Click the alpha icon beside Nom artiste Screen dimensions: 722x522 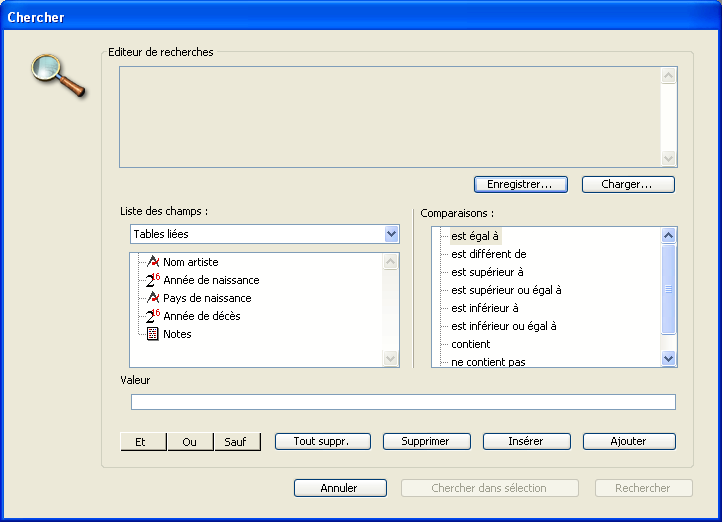click(153, 262)
